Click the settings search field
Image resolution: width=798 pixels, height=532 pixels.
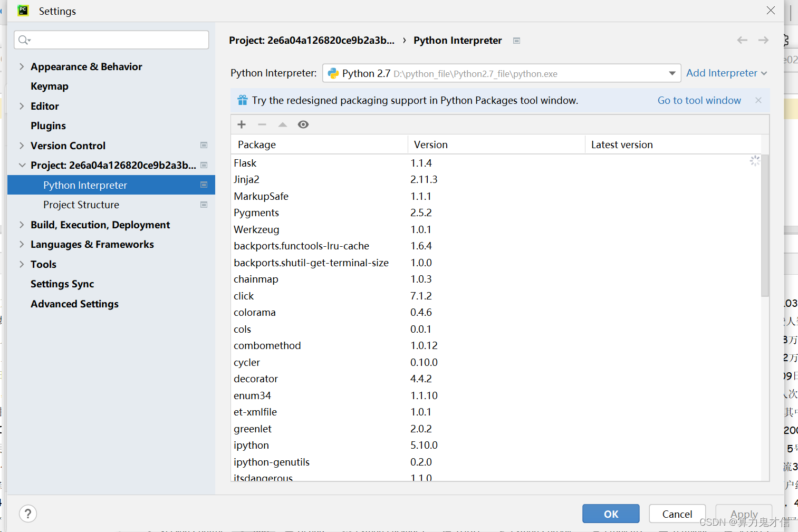(x=111, y=40)
